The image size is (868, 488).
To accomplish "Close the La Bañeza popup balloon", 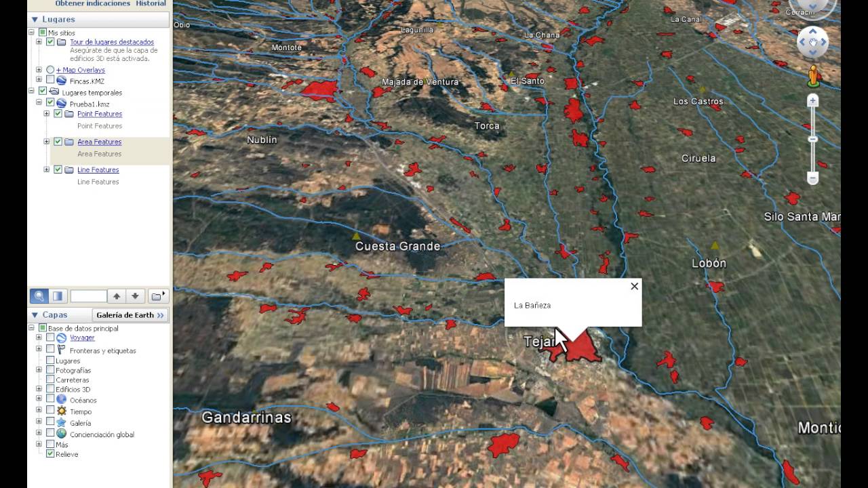I will coord(634,286).
